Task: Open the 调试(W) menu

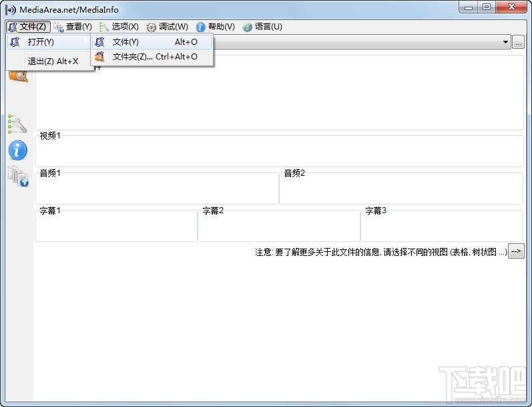Action: tap(168, 27)
